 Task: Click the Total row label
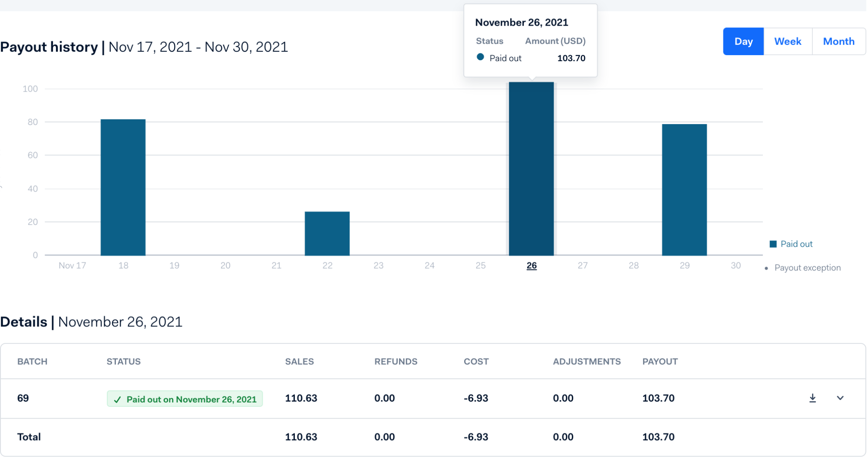29,437
